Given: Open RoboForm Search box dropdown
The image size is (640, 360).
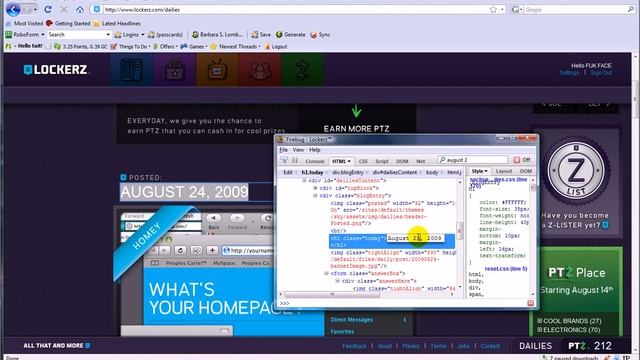Looking at the screenshot, I should coord(108,35).
